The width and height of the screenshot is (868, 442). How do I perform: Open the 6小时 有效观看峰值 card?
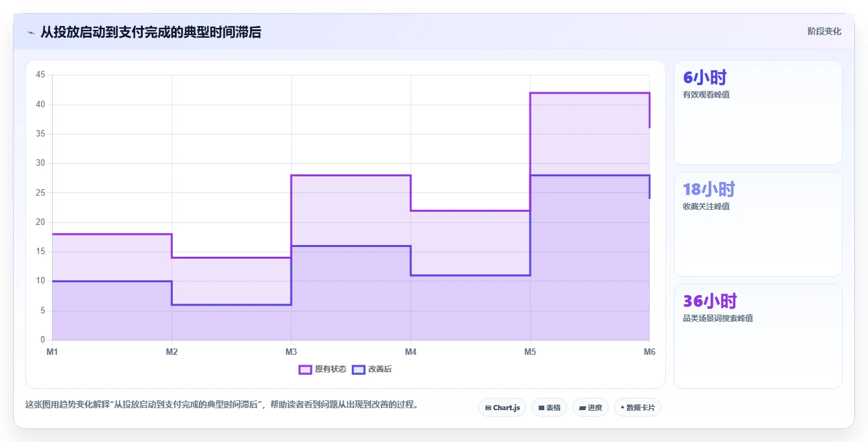758,112
